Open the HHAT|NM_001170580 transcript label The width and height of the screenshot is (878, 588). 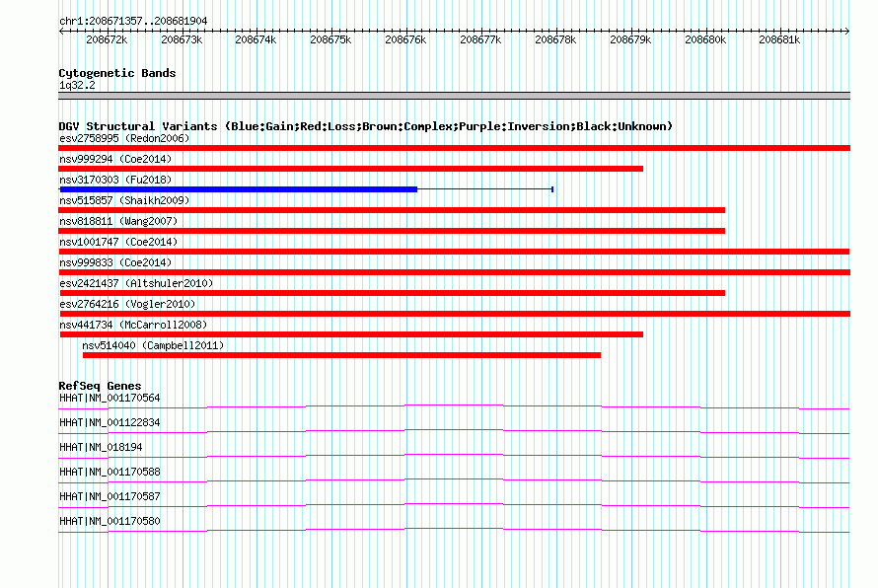pyautogui.click(x=110, y=521)
